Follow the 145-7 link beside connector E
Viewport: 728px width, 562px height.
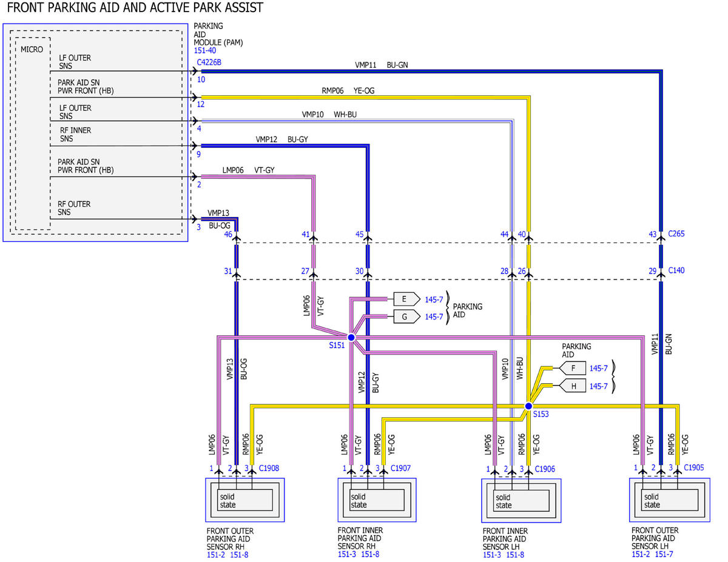pyautogui.click(x=434, y=299)
